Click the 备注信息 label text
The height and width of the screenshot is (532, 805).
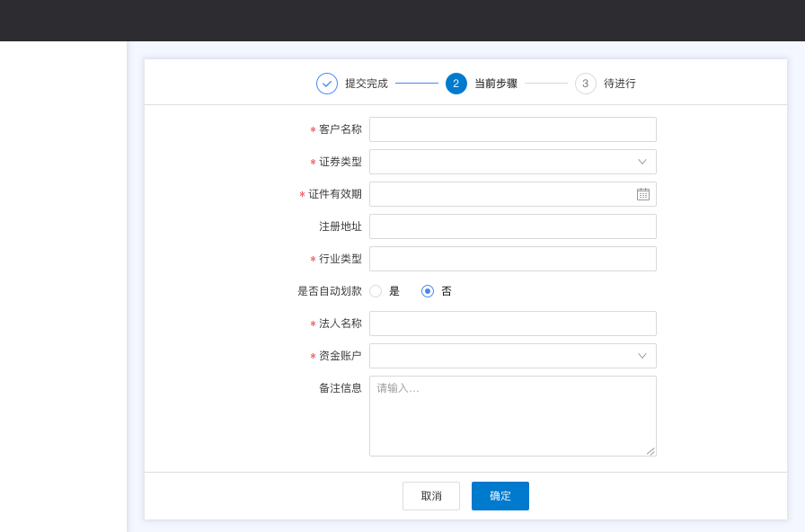341,388
